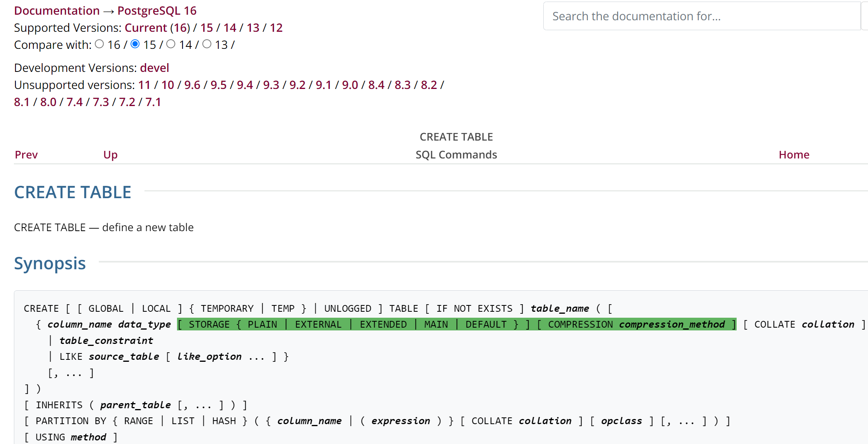The image size is (868, 444).
Task: Switch to supported version 15 docs
Action: pos(206,28)
